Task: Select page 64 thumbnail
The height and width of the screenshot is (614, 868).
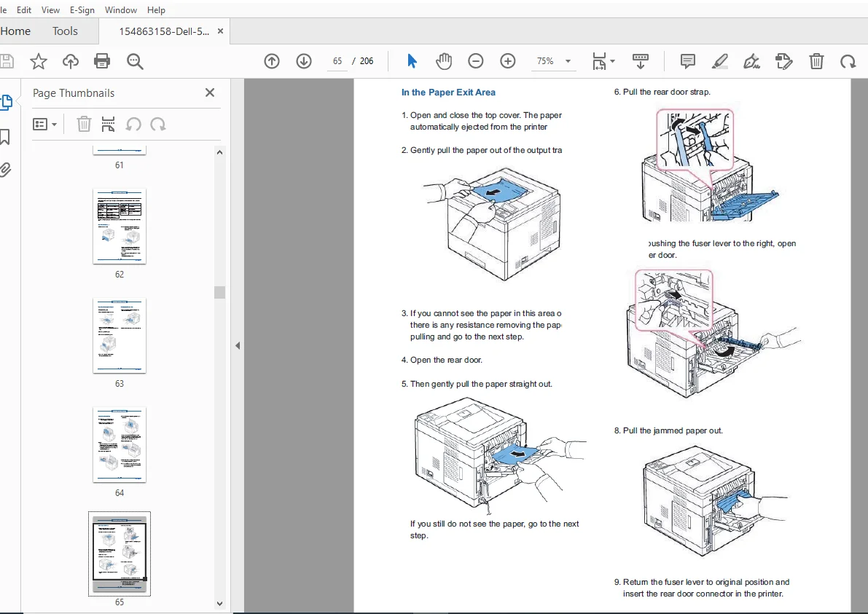Action: pyautogui.click(x=120, y=445)
